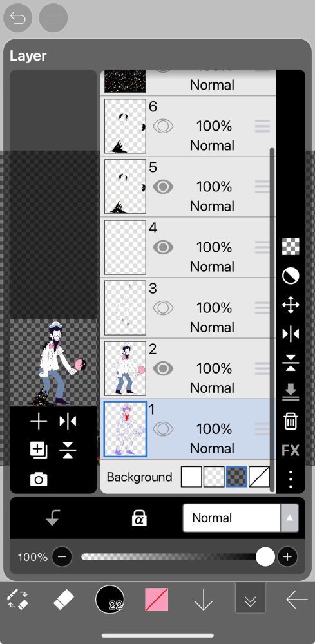Viewport: 315px width, 644px height.
Task: Add a new layer with plus icon
Action: 39,421
